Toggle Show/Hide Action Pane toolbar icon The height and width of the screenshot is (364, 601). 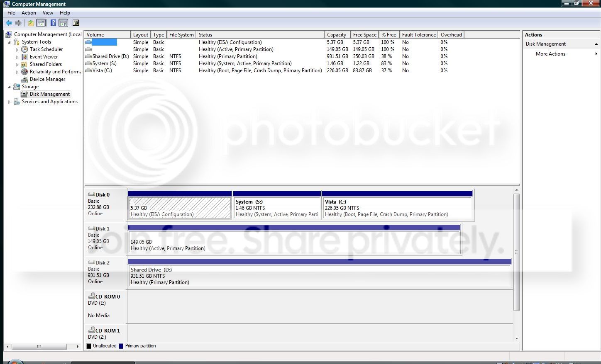63,23
